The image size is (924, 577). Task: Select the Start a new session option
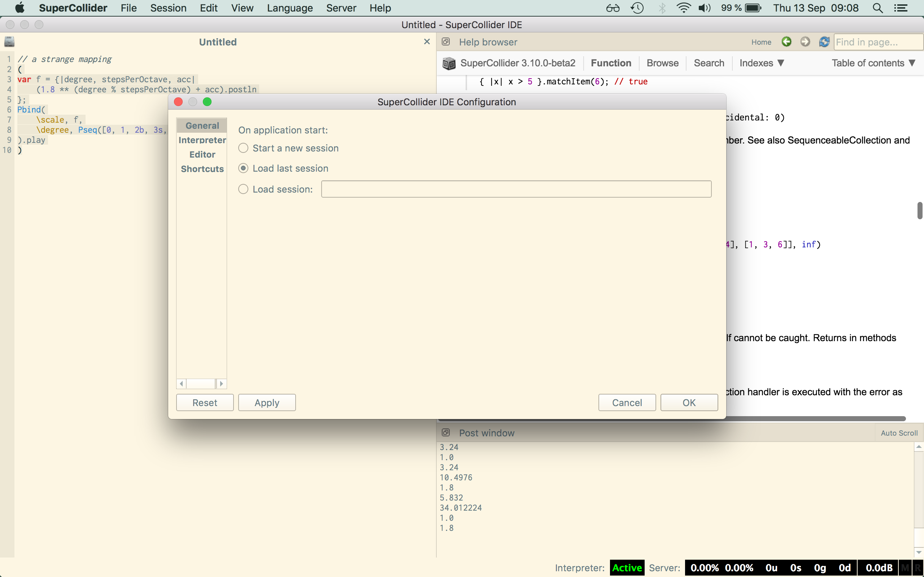coord(244,148)
